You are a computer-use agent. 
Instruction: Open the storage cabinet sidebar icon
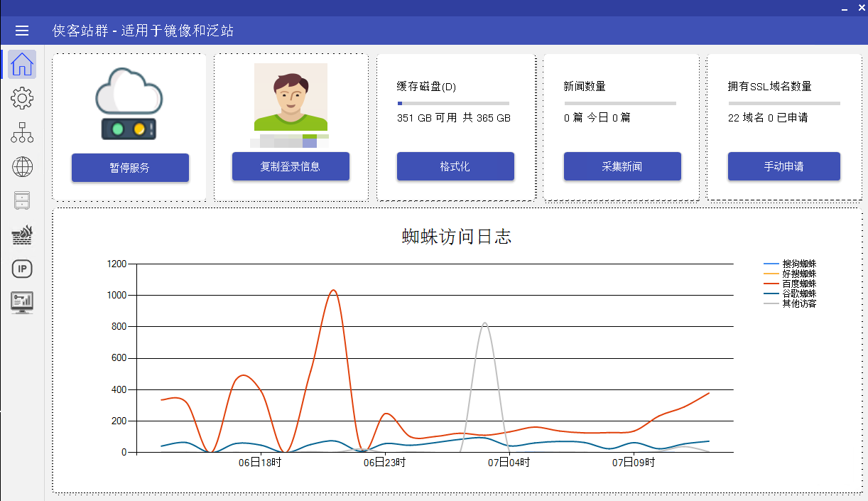coord(22,200)
